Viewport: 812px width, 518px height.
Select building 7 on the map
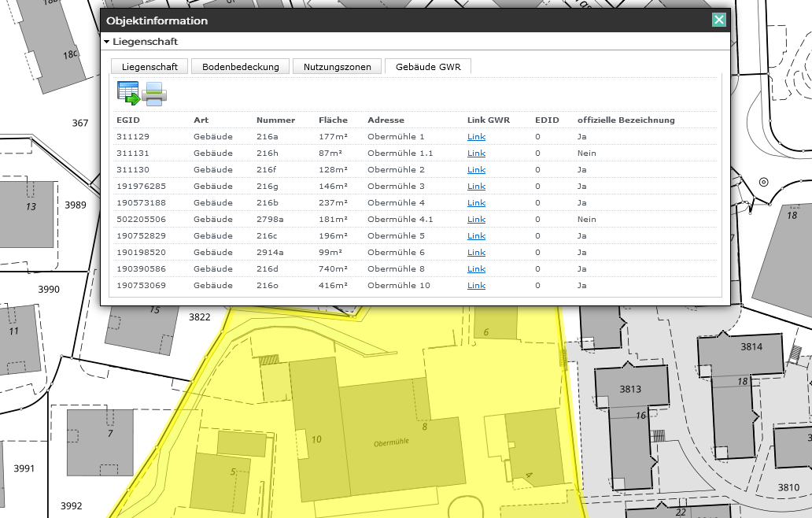click(x=98, y=441)
